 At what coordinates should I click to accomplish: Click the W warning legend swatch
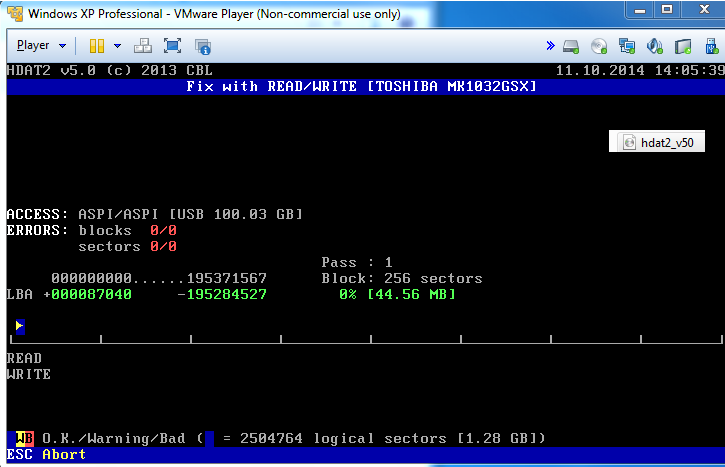coord(20,438)
